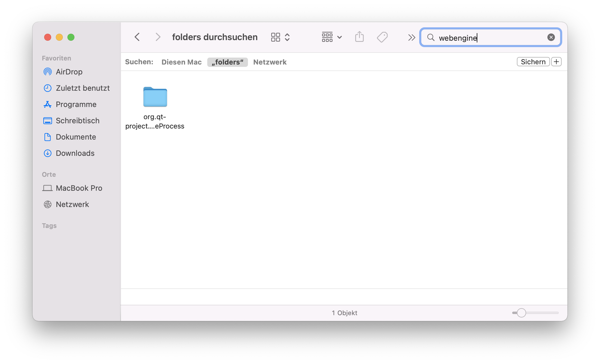Switch search scope to Netzwerk
This screenshot has height=364, width=600.
point(270,62)
